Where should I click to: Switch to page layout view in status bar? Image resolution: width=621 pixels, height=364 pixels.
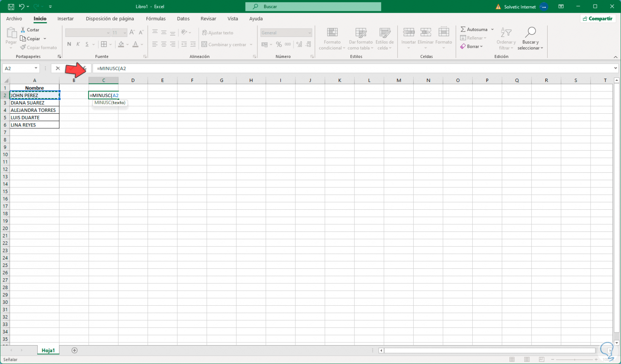tap(527, 359)
